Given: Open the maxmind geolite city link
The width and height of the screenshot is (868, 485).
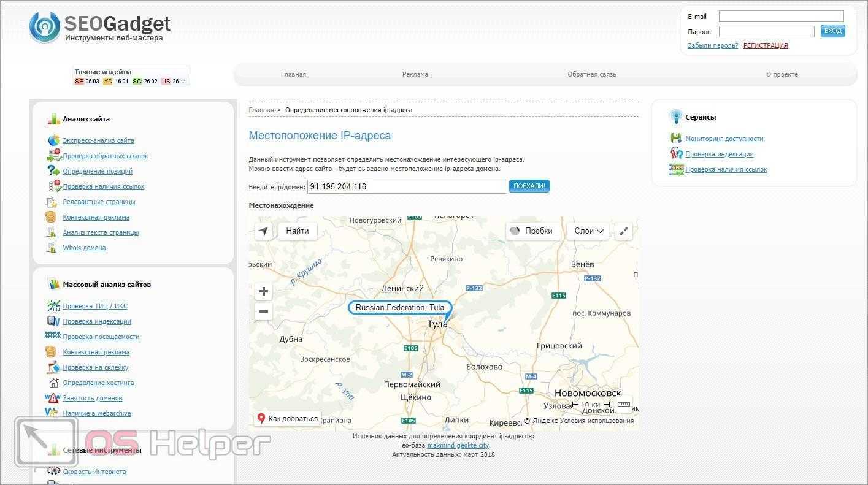Looking at the screenshot, I should (x=458, y=445).
